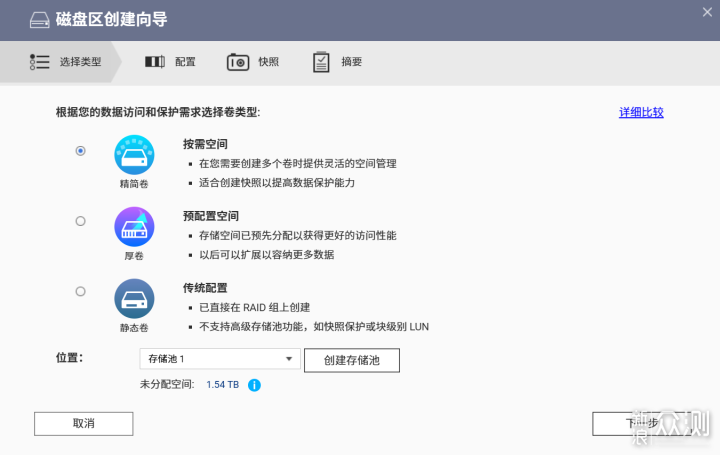
Task: Click the 预配置空间 heading text
Action: (x=210, y=216)
